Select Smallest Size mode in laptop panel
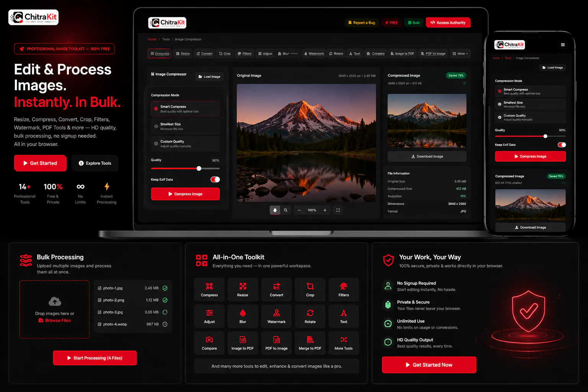588x392 pixels. pyautogui.click(x=185, y=126)
